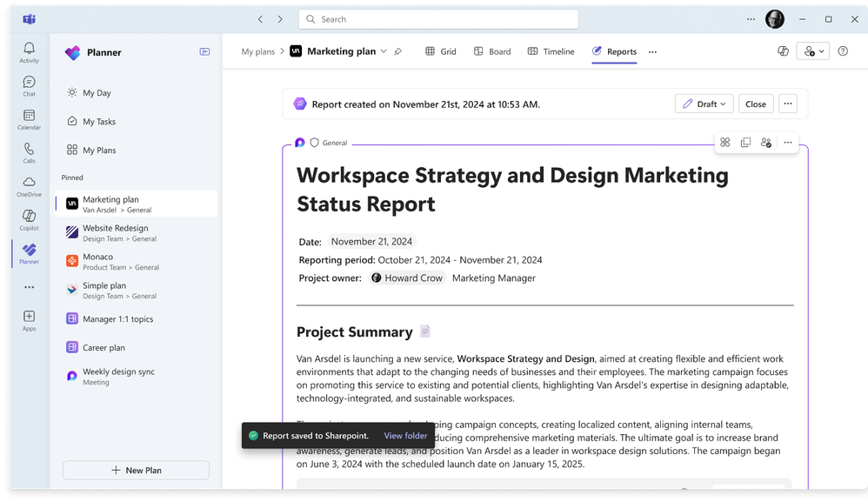
Task: Click the copy component icon in report toolbar
Action: [745, 142]
